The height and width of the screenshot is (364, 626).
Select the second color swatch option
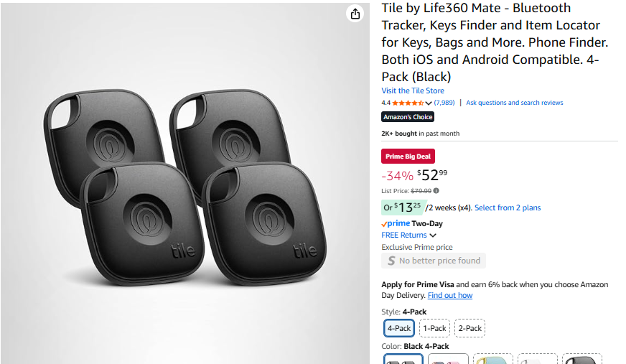coord(448,358)
